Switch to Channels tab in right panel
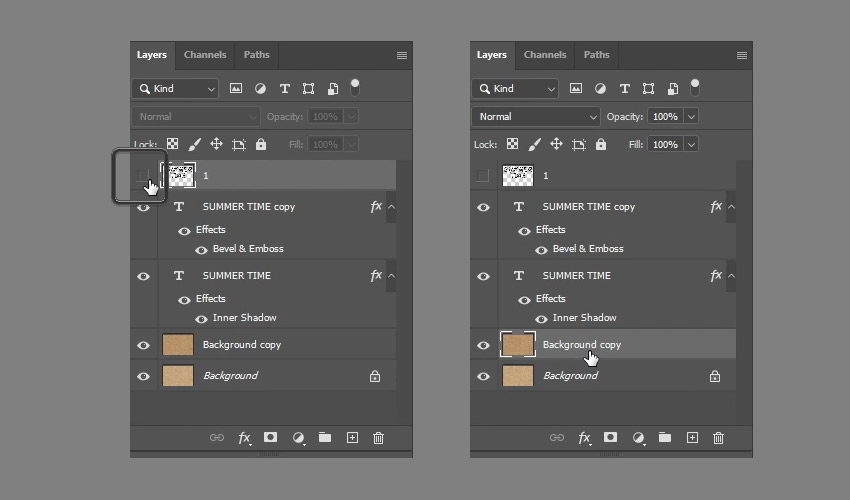Viewport: 850px width, 500px height. pyautogui.click(x=545, y=55)
